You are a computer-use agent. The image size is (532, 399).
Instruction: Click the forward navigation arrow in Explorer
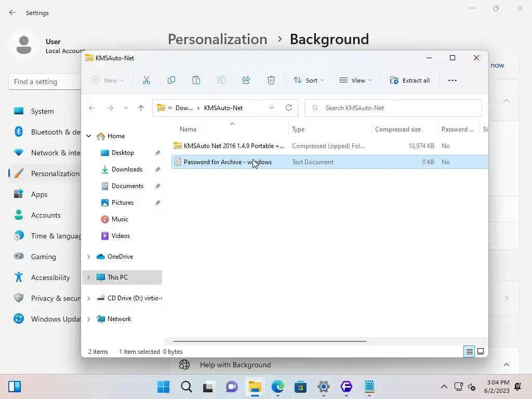point(110,108)
